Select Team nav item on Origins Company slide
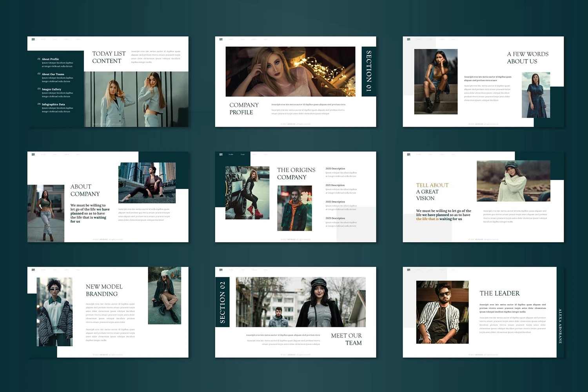Viewport: 588px width, 392px height. coord(242,154)
